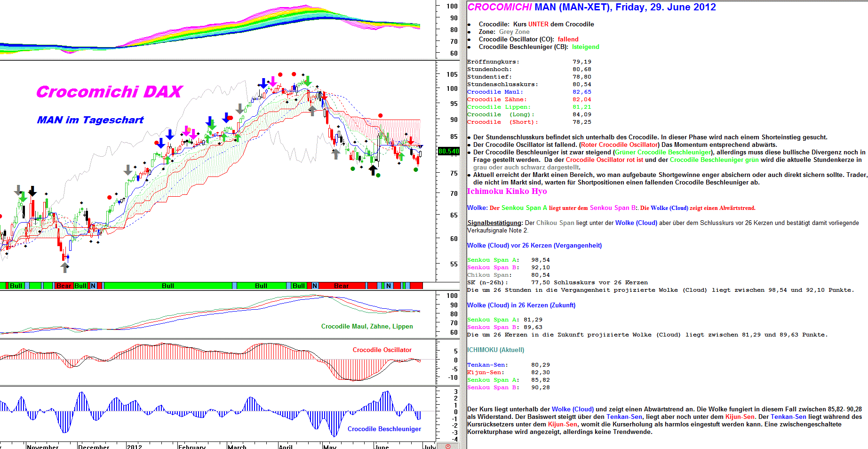The width and height of the screenshot is (868, 449).
Task: Select the long red Bear segment in signal bar
Action: tap(341, 286)
